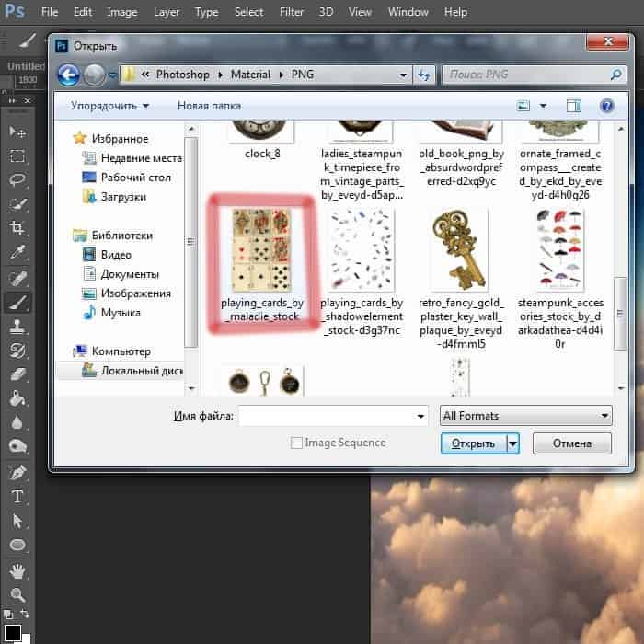644x644 pixels.
Task: Select the Crop tool
Action: tap(17, 227)
